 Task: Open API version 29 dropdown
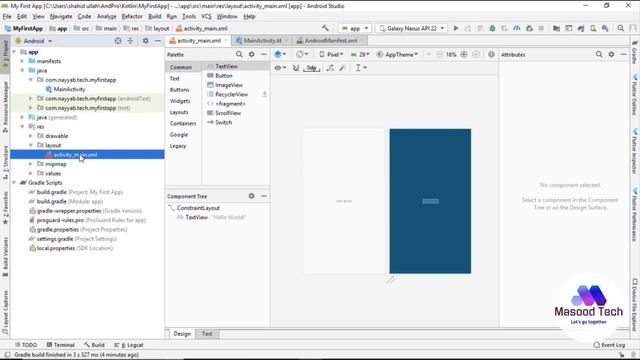coord(360,54)
